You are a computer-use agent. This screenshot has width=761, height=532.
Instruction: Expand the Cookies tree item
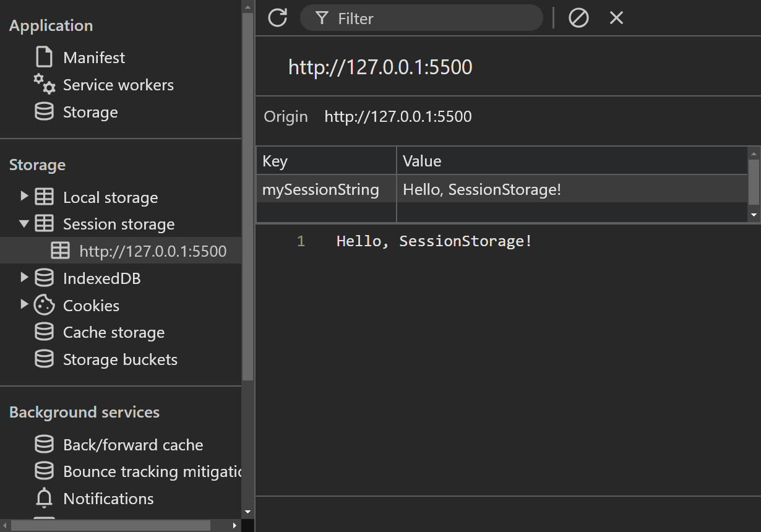(x=24, y=305)
